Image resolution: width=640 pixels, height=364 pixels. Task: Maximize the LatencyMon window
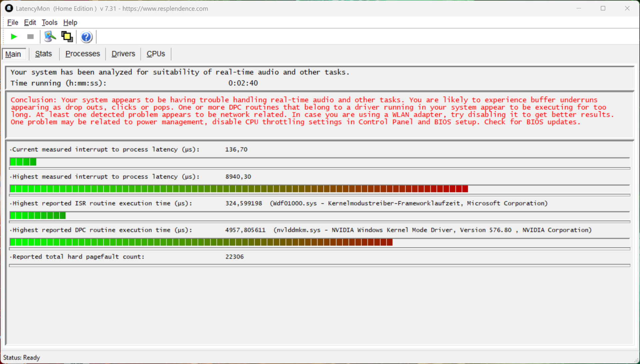tap(603, 8)
